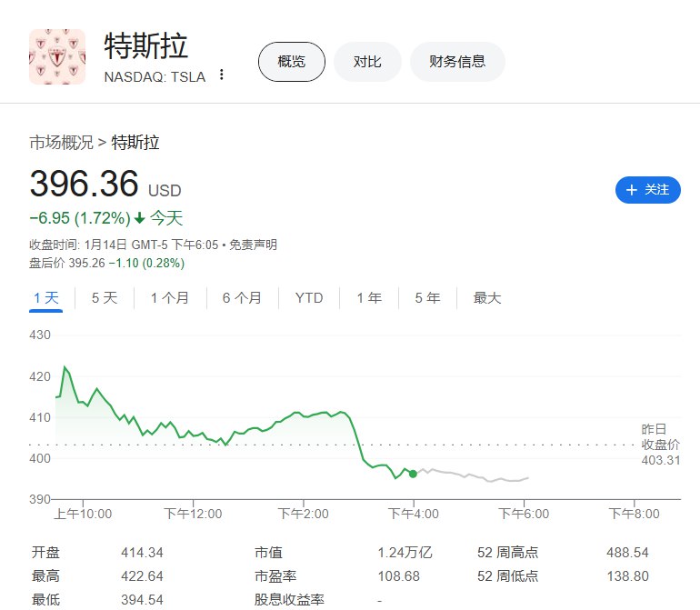Click the 最低 value 394.54
Image resolution: width=700 pixels, height=610 pixels.
[x=142, y=600]
